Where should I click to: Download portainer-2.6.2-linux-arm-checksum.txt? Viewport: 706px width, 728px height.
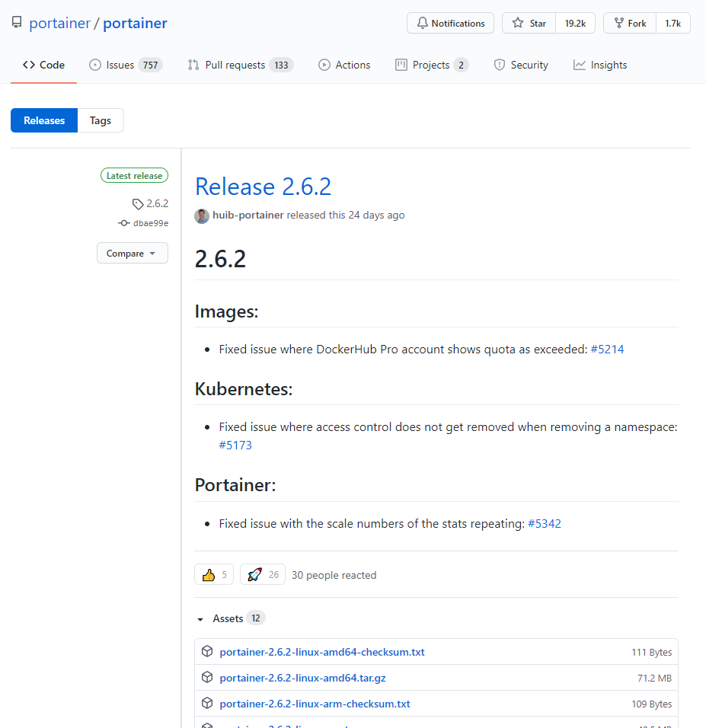click(315, 704)
